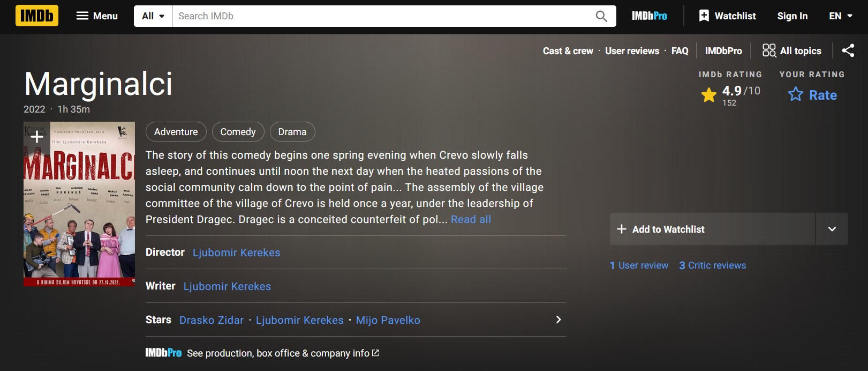Open User reviews link at top
The image size is (868, 371).
pos(632,51)
